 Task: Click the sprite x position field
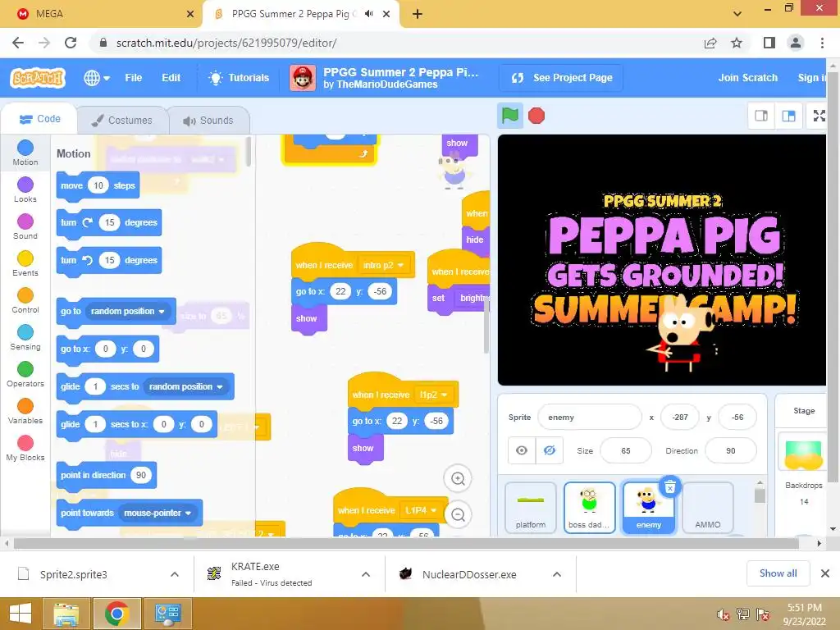(x=680, y=418)
